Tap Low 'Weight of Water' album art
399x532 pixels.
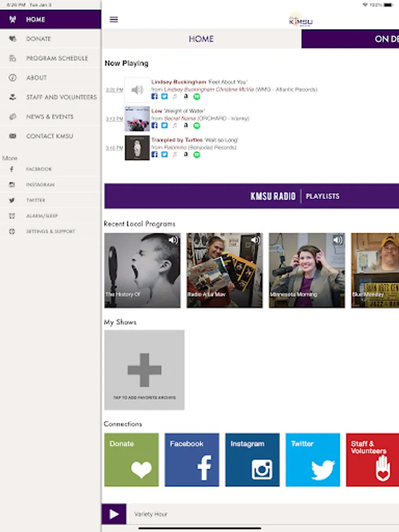point(137,119)
